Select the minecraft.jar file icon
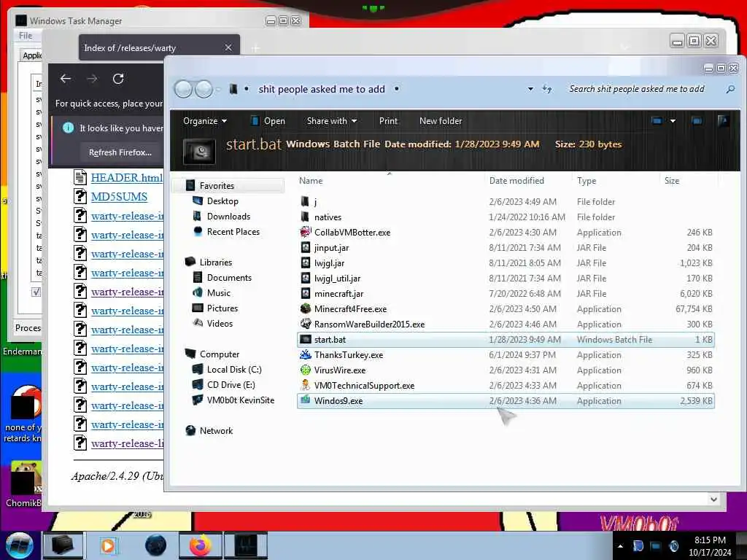The height and width of the screenshot is (560, 747). [x=306, y=294]
